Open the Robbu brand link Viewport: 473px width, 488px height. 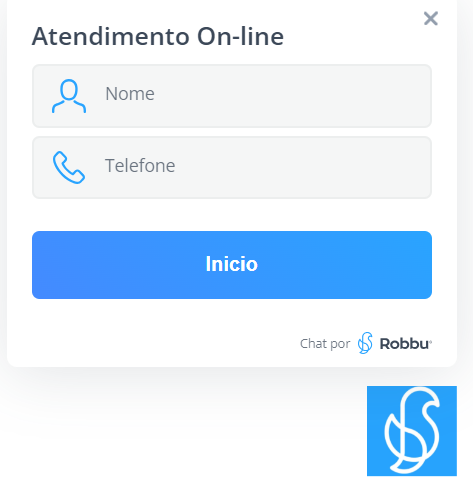(395, 343)
